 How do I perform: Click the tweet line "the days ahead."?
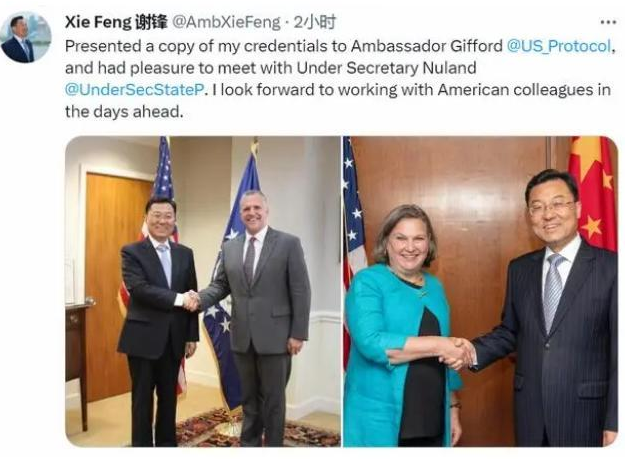click(x=124, y=112)
